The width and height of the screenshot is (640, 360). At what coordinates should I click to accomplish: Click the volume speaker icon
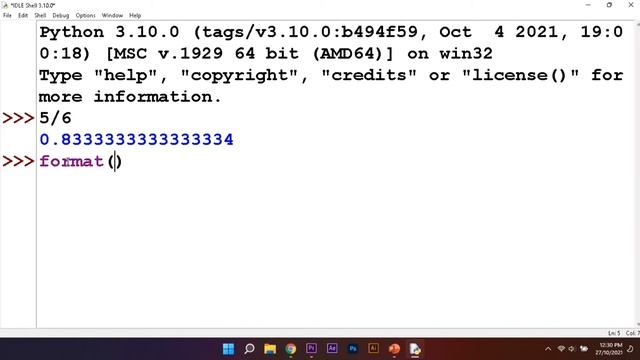pos(572,349)
